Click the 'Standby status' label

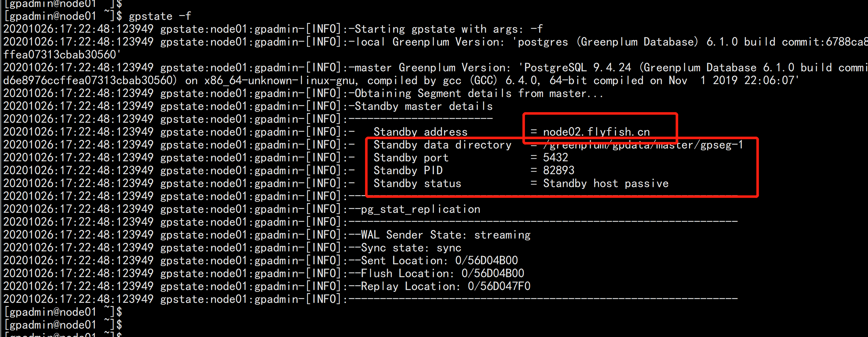pyautogui.click(x=417, y=184)
